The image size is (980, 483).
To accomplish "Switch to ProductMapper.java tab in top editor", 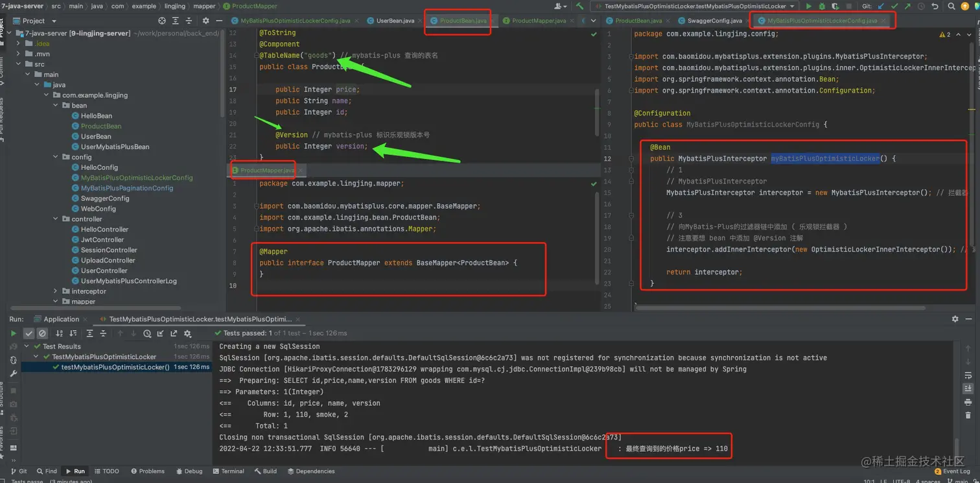I will pos(539,21).
